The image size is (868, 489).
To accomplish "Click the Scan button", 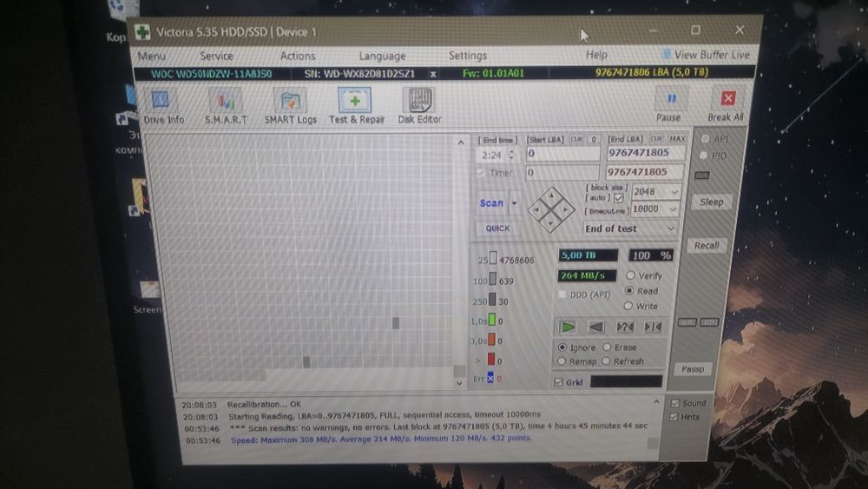I will pos(491,203).
